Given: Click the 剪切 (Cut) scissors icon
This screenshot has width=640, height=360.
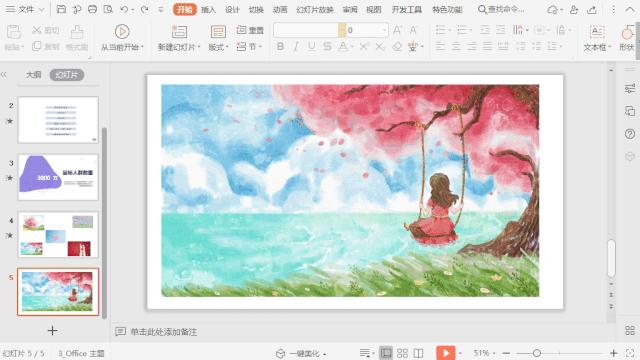Looking at the screenshot, I should tap(37, 30).
